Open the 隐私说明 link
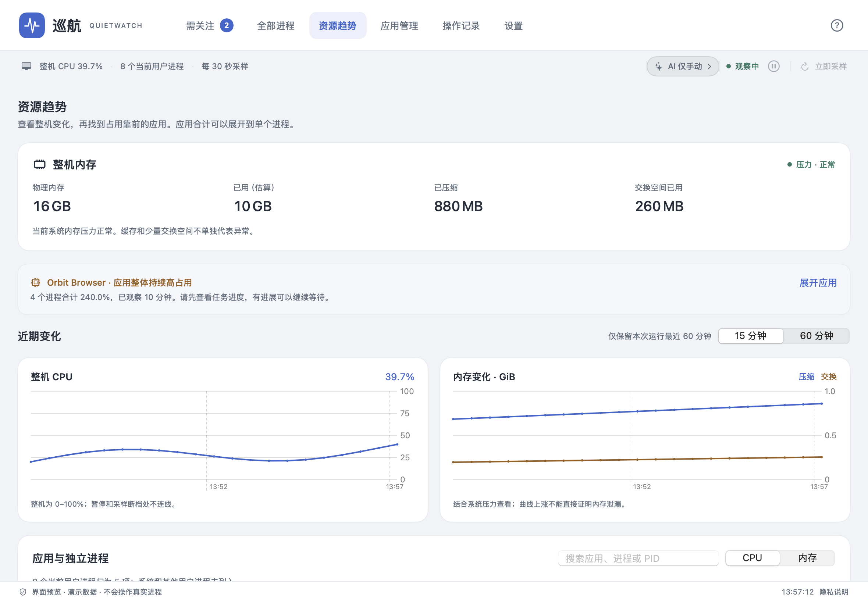Image resolution: width=868 pixels, height=603 pixels. point(834,592)
